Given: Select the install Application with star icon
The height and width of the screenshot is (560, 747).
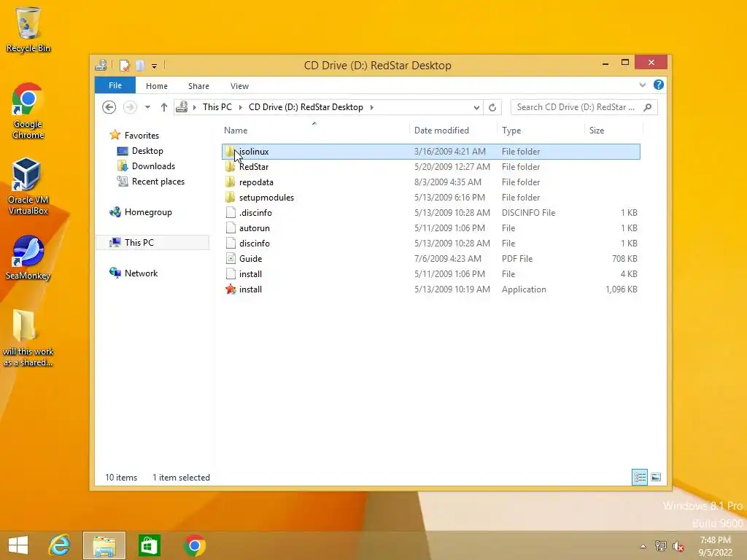Looking at the screenshot, I should coord(431,289).
